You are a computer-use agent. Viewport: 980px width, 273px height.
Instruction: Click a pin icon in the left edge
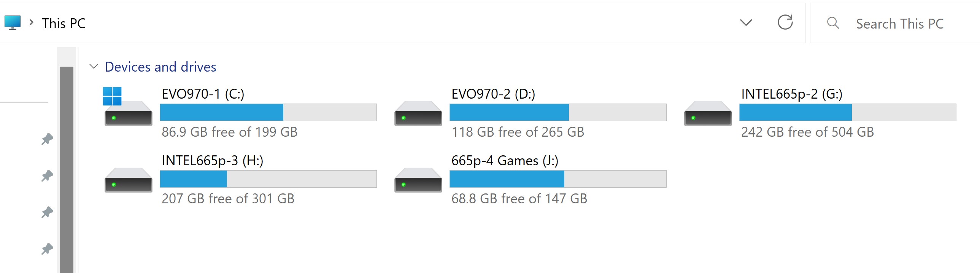click(47, 139)
